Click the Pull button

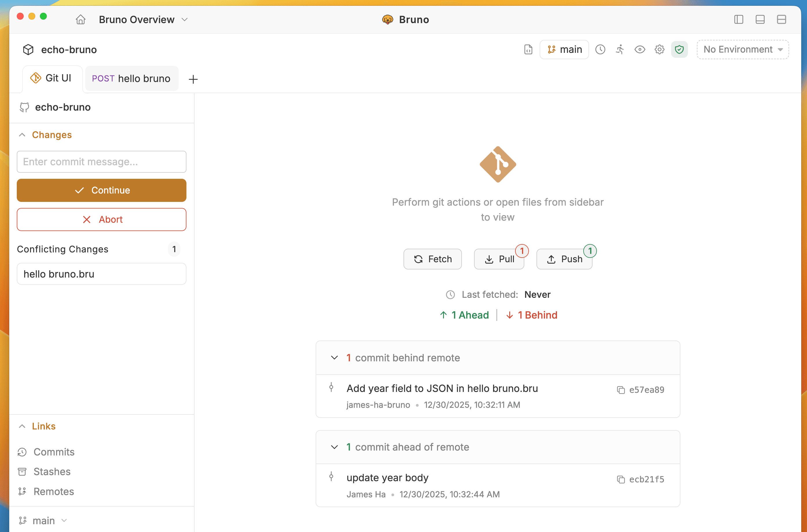(499, 259)
